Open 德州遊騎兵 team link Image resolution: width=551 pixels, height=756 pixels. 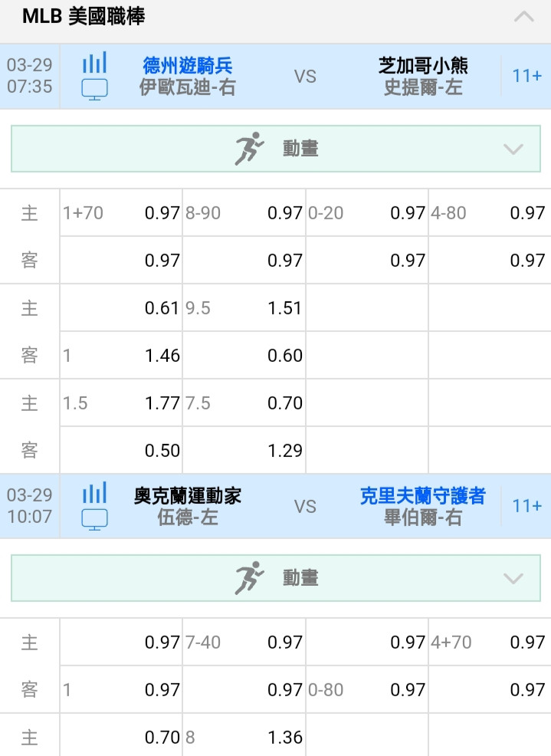coord(188,66)
